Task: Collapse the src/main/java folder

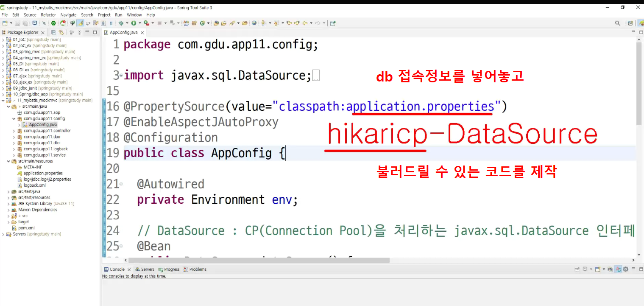Action: tap(8, 107)
